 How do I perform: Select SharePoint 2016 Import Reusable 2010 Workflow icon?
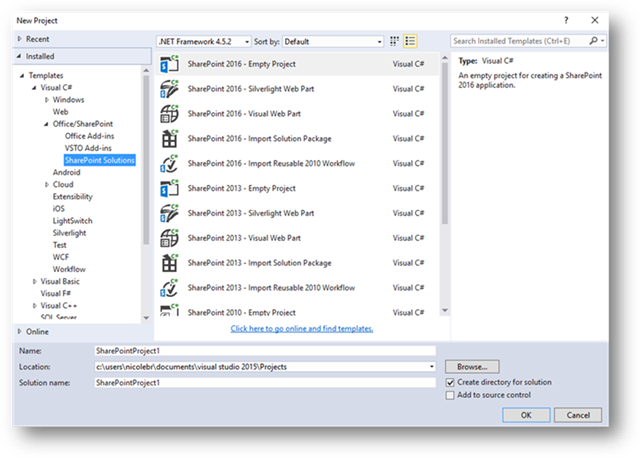click(169, 164)
